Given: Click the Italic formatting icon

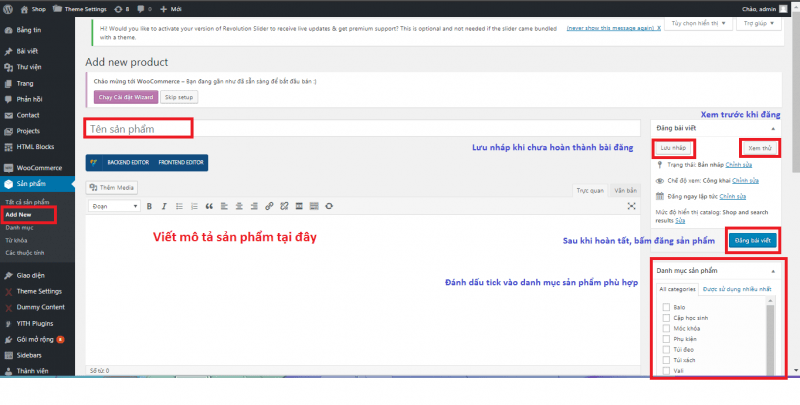Looking at the screenshot, I should coord(163,207).
